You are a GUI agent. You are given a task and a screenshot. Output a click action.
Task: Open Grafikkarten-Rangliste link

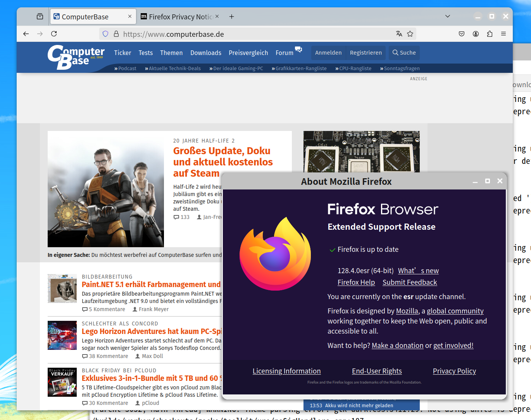click(x=299, y=69)
